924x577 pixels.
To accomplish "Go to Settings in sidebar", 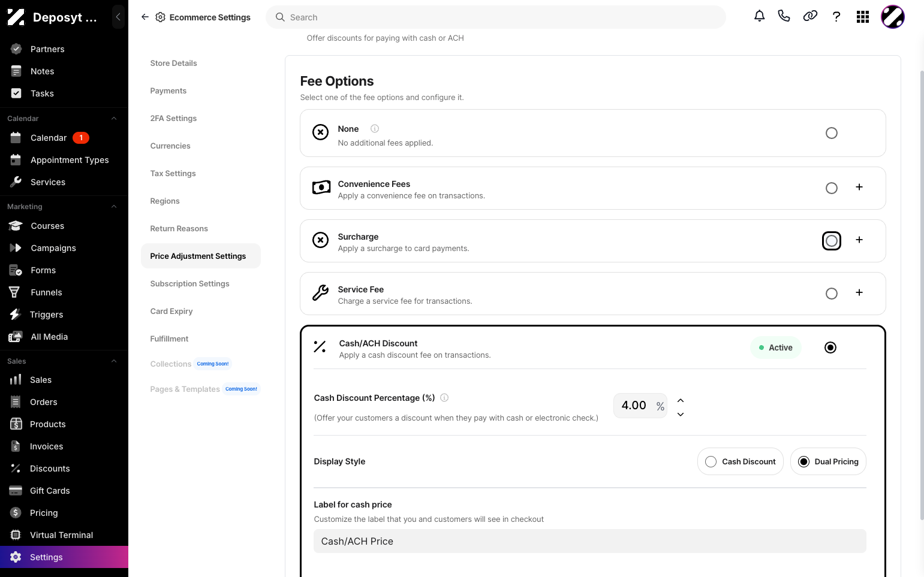I will tap(64, 557).
